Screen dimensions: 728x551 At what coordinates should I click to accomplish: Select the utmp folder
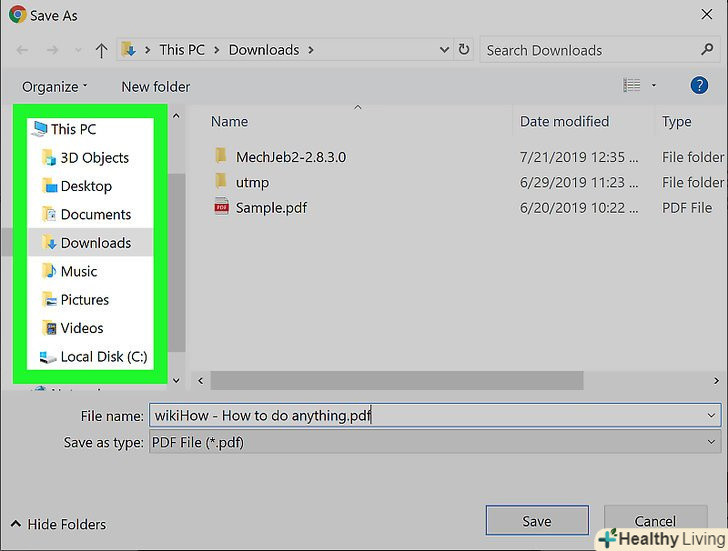252,182
